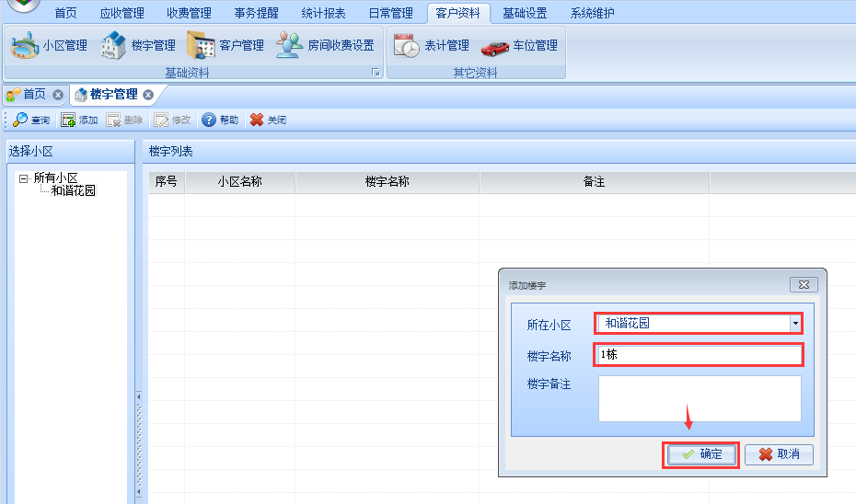Open 房间收费设置
Screen dimensions: 856x504
(325, 45)
